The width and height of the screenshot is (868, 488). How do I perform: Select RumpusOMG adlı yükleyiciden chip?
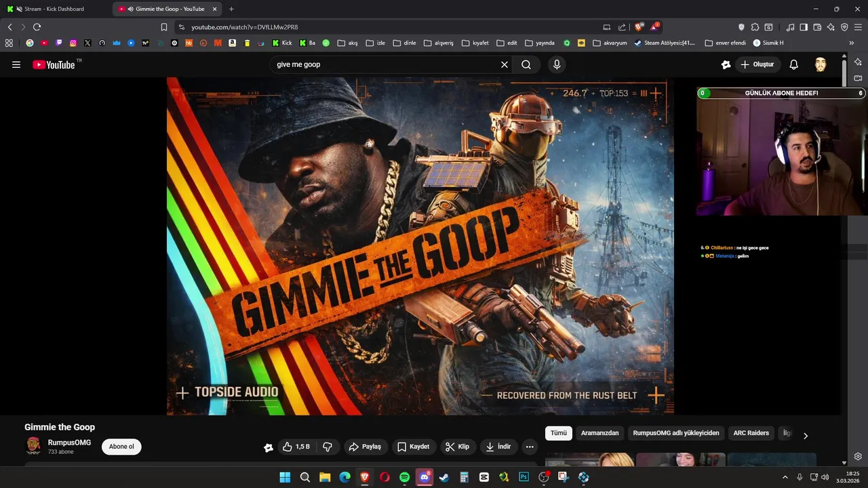point(676,433)
